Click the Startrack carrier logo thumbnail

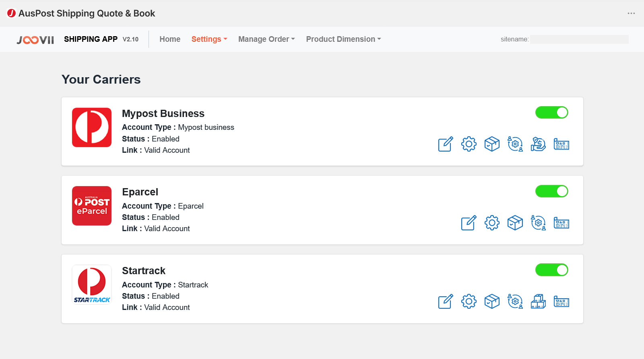(x=92, y=285)
